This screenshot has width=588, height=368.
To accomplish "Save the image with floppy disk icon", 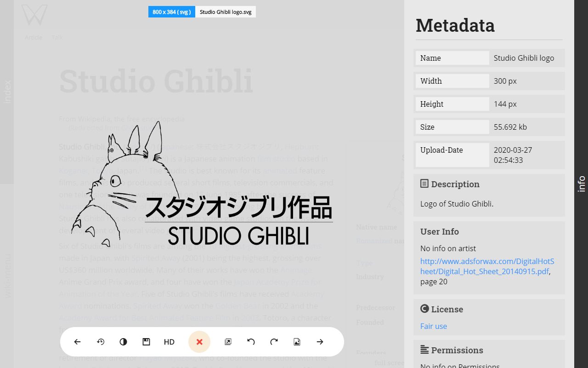I will pos(146,342).
